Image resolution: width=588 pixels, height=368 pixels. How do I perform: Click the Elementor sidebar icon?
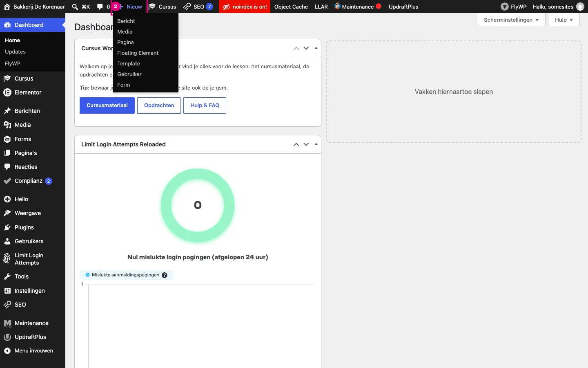(7, 92)
